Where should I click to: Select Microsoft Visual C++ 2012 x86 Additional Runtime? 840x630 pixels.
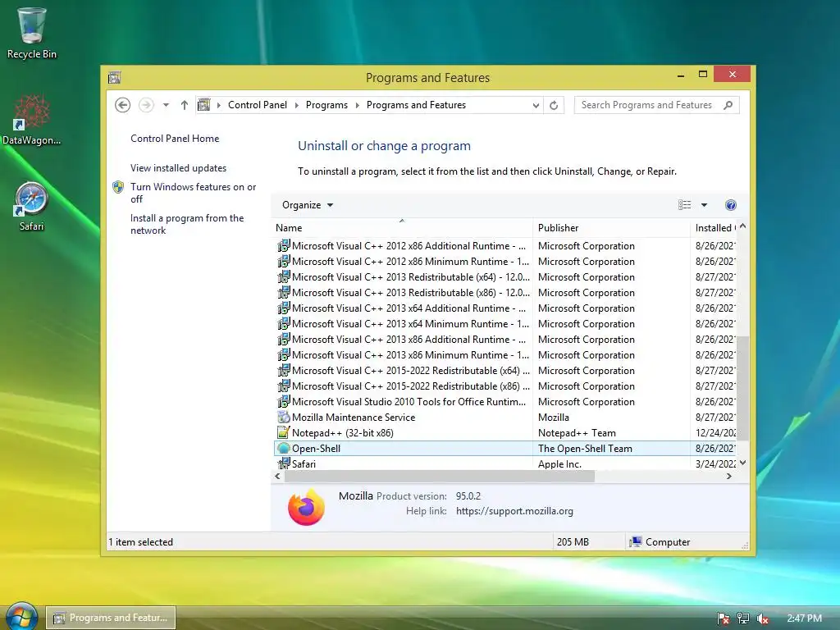coord(505,246)
